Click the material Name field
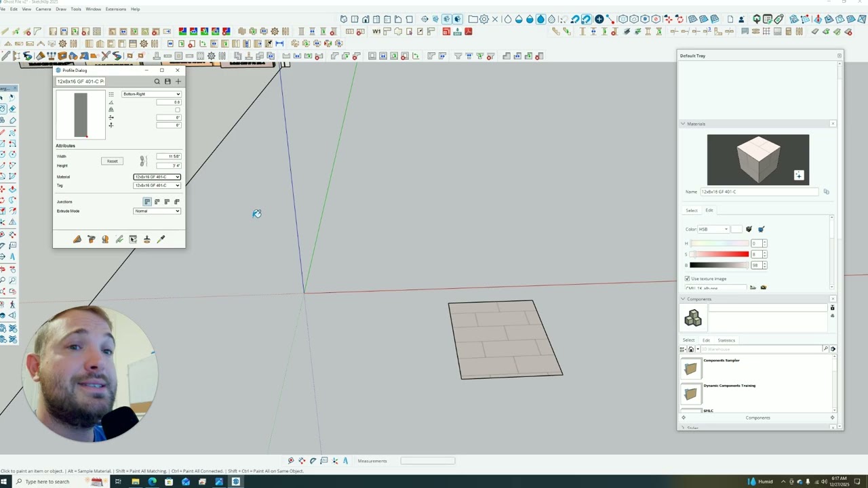This screenshot has width=868, height=488. (759, 192)
